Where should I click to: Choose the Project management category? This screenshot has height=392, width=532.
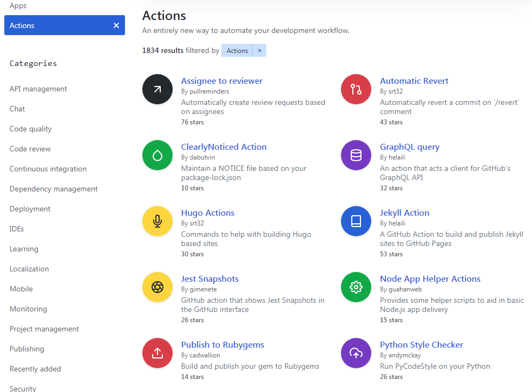(44, 329)
